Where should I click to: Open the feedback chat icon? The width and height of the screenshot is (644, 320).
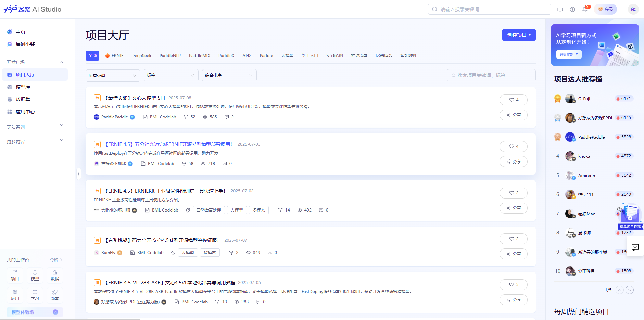(x=635, y=247)
